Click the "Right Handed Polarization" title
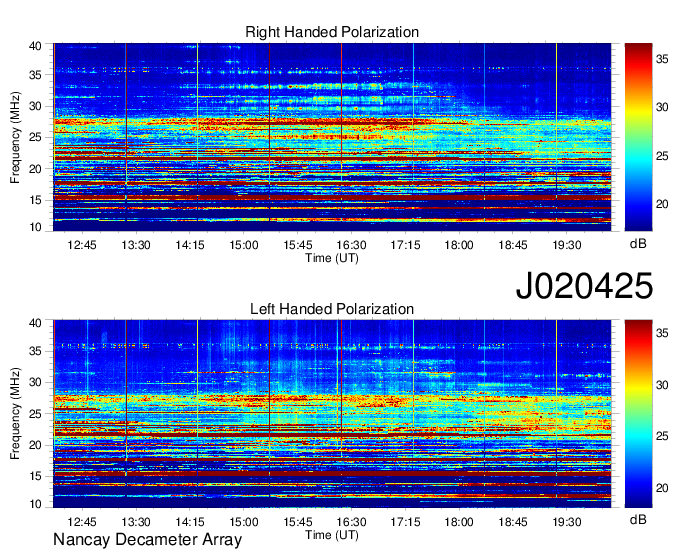The height and width of the screenshot is (552, 680). 332,32
